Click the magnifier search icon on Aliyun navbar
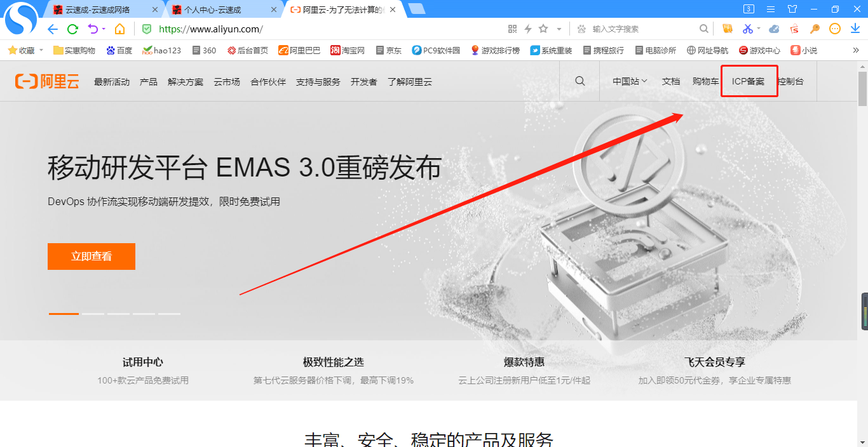Image resolution: width=868 pixels, height=447 pixels. (580, 81)
